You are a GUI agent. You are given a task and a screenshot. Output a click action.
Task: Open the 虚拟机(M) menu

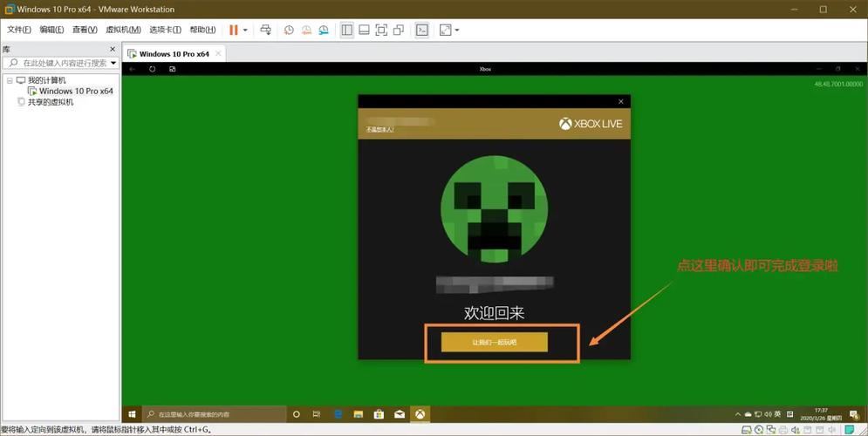click(x=123, y=30)
